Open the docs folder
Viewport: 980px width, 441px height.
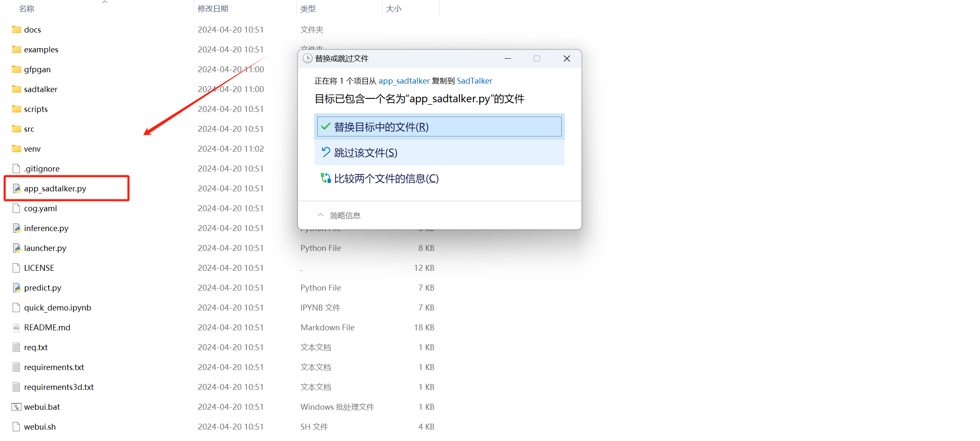tap(33, 30)
